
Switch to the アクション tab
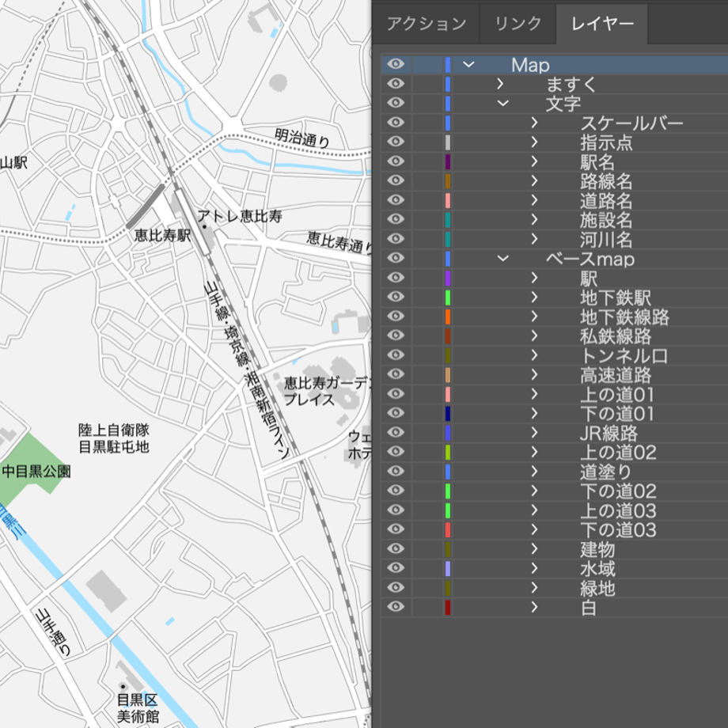(x=426, y=23)
